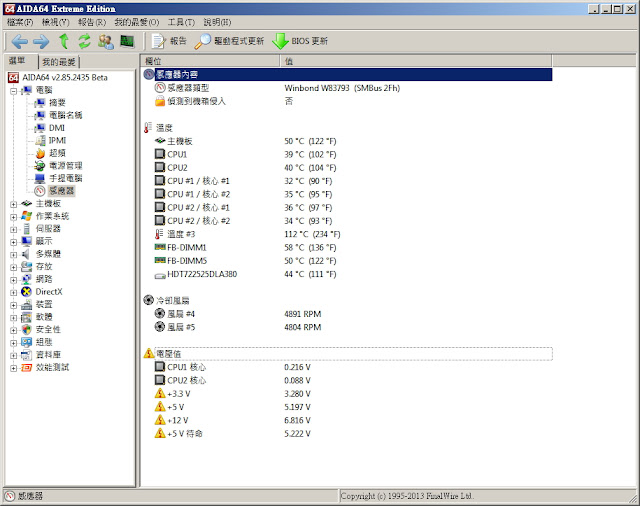Select the 超頻 overclock flame icon
This screenshot has height=506, width=640.
coord(40,153)
